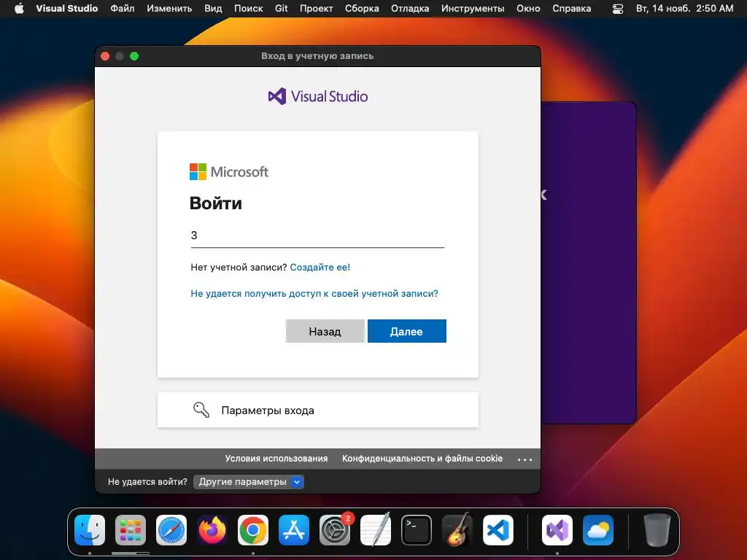Click the key icon beside Параметры входа
This screenshot has height=560, width=747.
[201, 410]
